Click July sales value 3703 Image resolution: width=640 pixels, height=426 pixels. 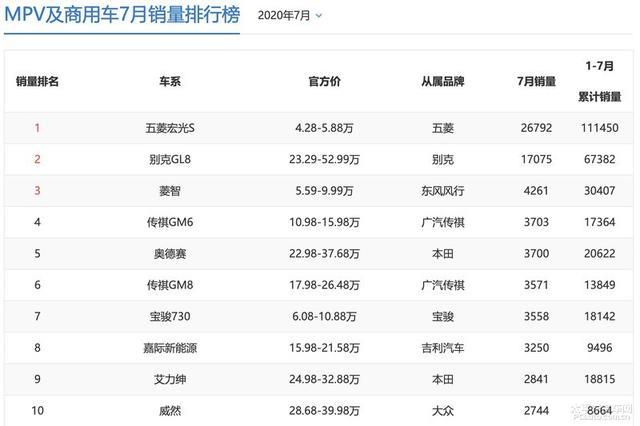coord(536,222)
